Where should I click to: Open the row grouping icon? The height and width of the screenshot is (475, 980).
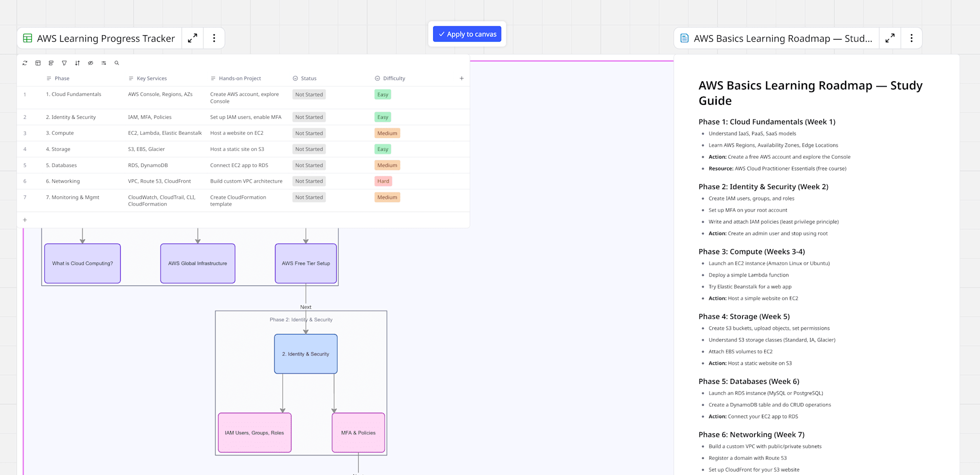51,63
